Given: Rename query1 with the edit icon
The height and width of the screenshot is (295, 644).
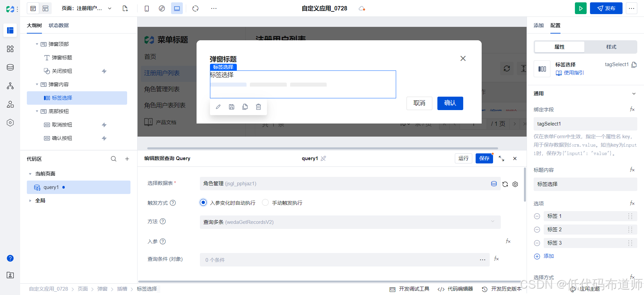Looking at the screenshot, I should click(323, 158).
